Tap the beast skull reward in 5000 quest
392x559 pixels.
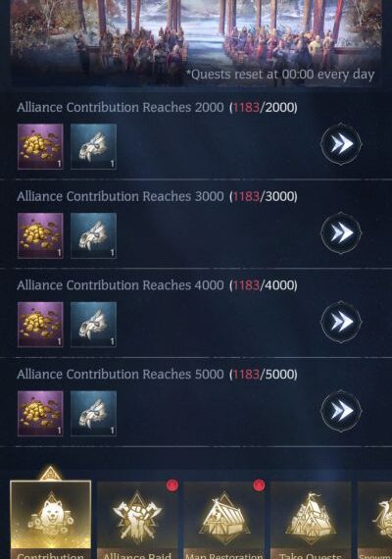(93, 414)
